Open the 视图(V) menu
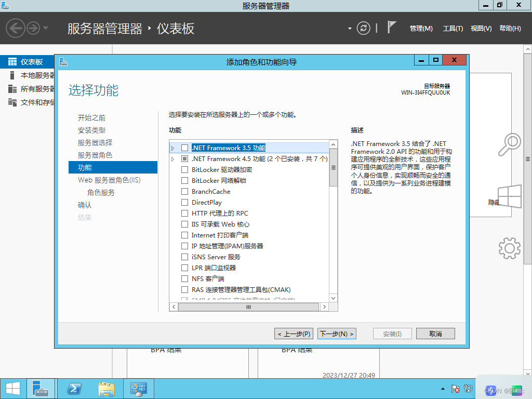The width and height of the screenshot is (532, 399). (x=481, y=29)
